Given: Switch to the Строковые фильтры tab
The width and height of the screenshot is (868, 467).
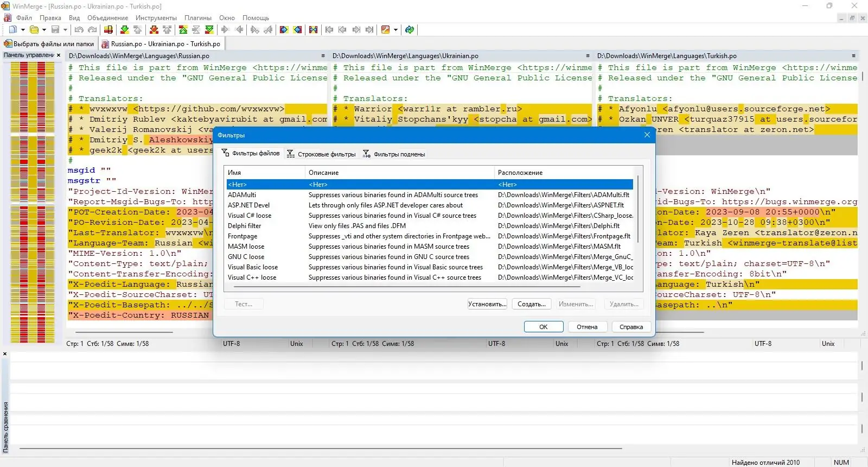Looking at the screenshot, I should (x=321, y=154).
